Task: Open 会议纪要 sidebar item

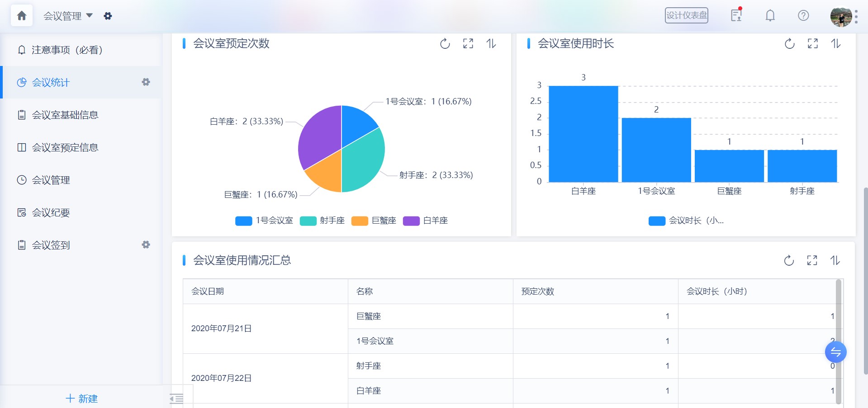Action: tap(81, 212)
